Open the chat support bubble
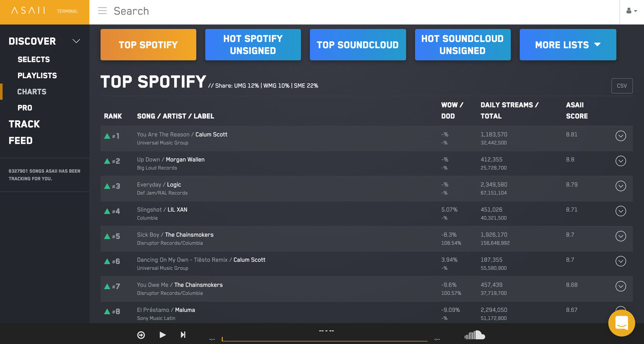This screenshot has width=644, height=344. pyautogui.click(x=621, y=323)
